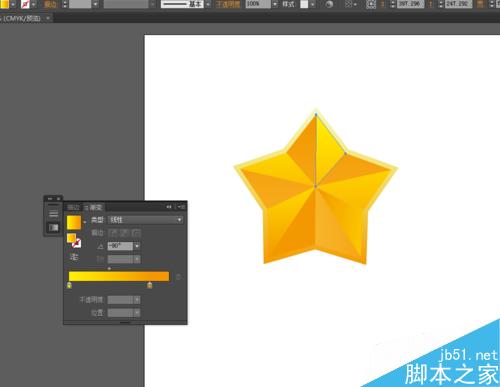This screenshot has width=500, height=387.
Task: Click the stroke swatch (none) in control bar
Action: 25,4
